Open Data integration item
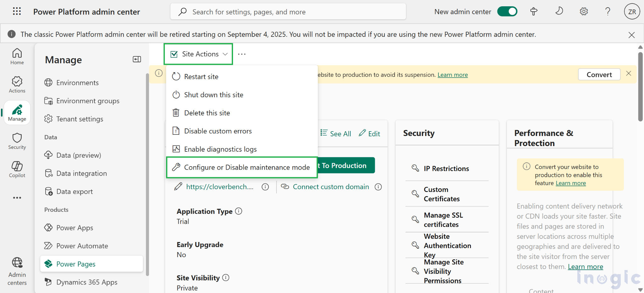Image resolution: width=644 pixels, height=293 pixels. (x=91, y=173)
